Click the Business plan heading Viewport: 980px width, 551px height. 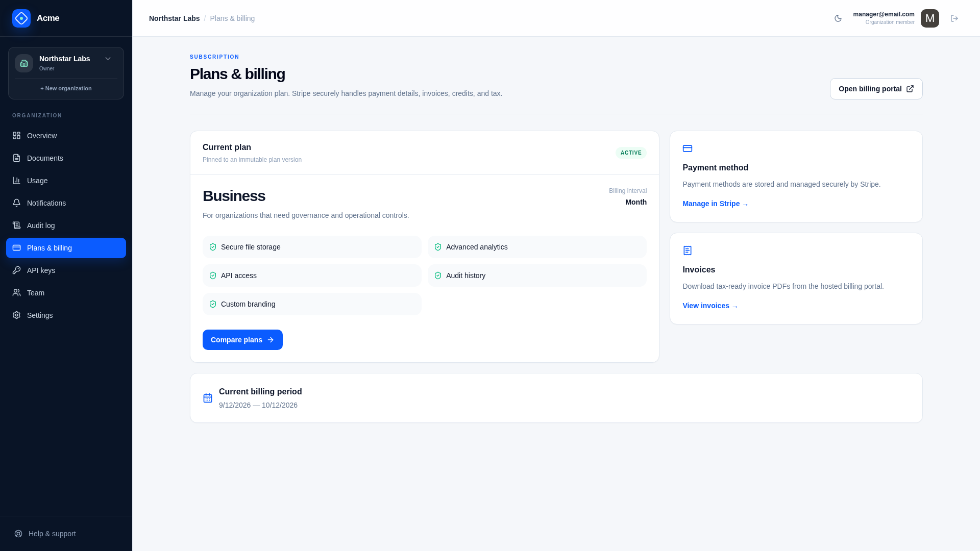pos(234,196)
